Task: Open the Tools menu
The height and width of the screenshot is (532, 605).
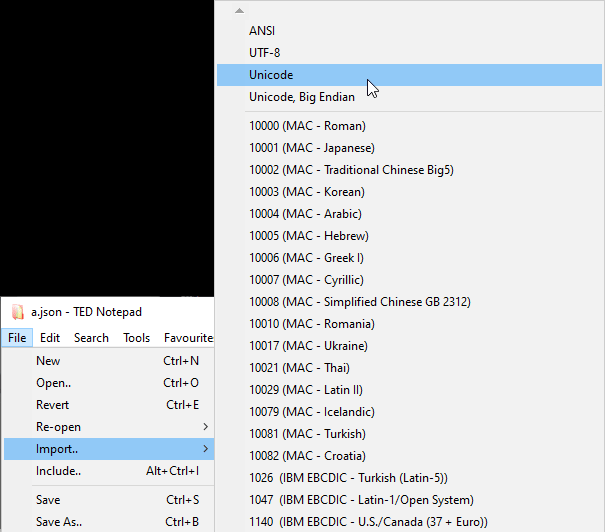Action: 137,338
